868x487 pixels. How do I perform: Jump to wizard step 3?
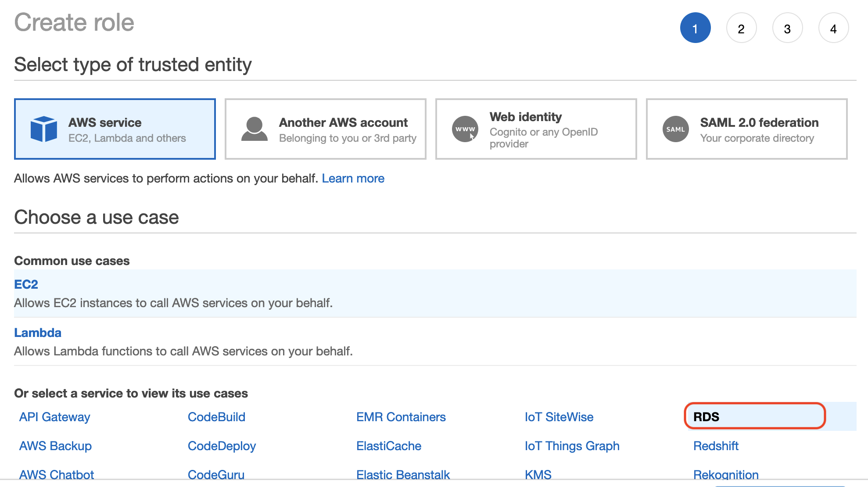(788, 28)
